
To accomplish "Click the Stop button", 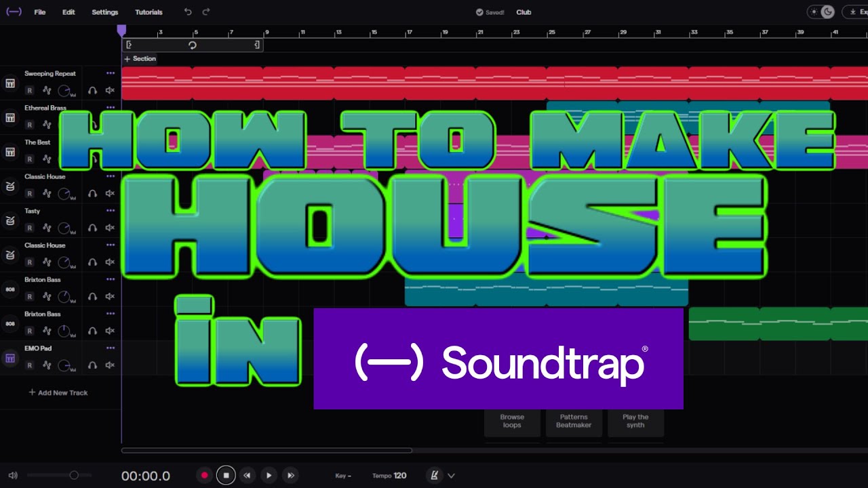I will point(226,476).
